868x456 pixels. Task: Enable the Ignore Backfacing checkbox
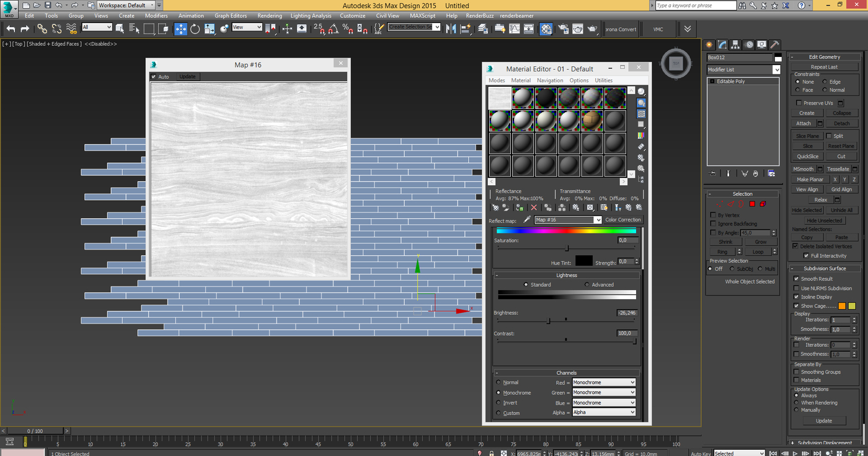pos(713,224)
